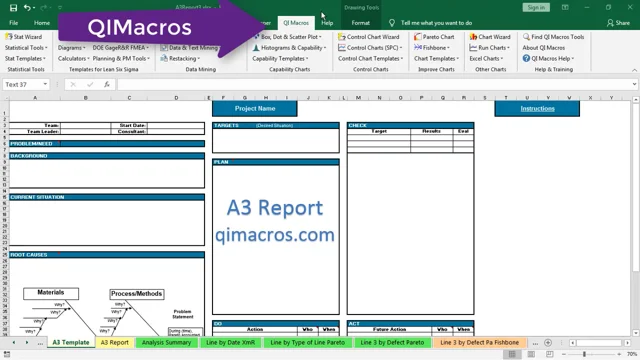Open the Stat Wizard tool

point(24,37)
